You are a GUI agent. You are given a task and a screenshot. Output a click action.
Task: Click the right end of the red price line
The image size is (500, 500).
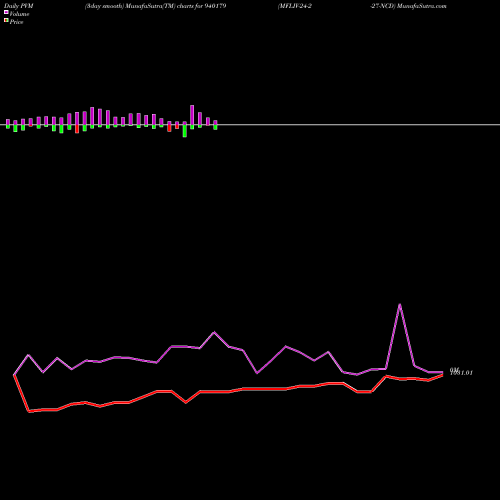pyautogui.click(x=442, y=375)
